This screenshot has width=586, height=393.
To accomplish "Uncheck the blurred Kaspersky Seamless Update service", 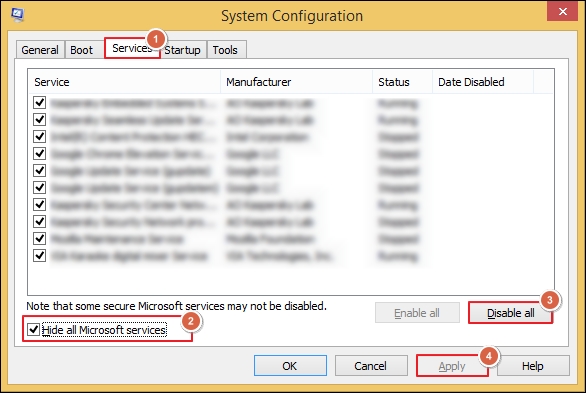I will (x=40, y=120).
